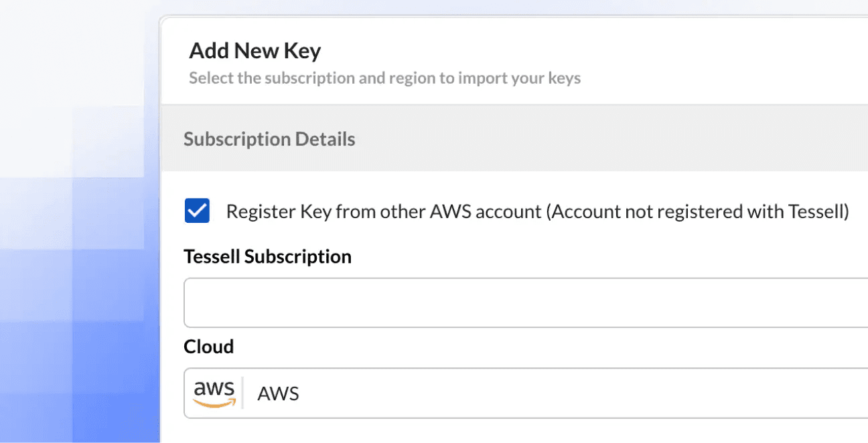Click the subtitle about importing your keys

point(385,78)
